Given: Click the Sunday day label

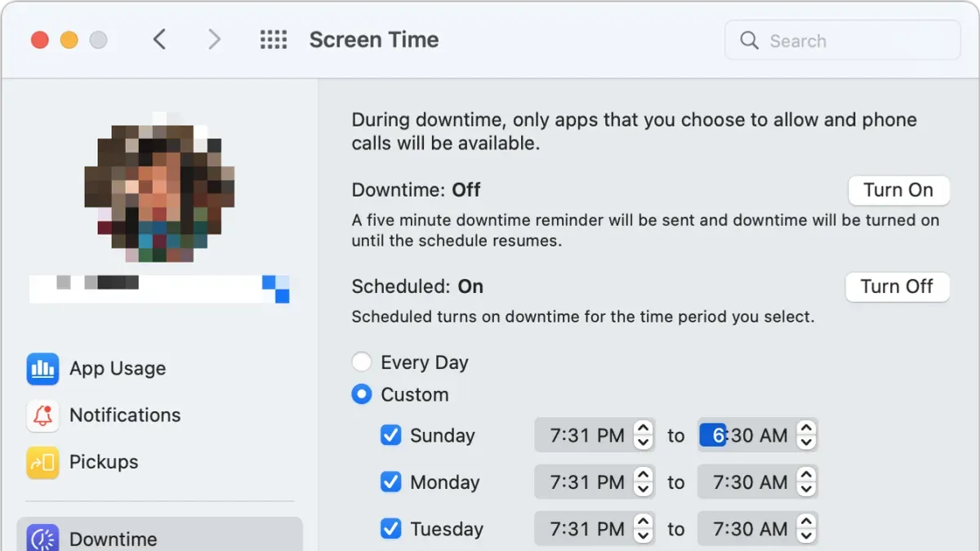Looking at the screenshot, I should (x=443, y=436).
